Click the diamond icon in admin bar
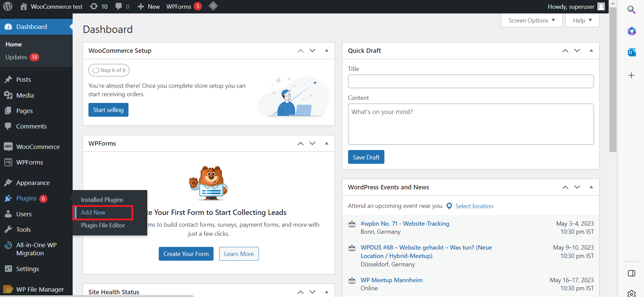Viewport: 644px width, 297px height. tap(213, 6)
